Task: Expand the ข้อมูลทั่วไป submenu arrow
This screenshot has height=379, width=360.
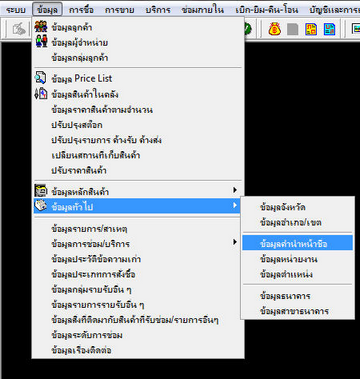Action: coord(235,205)
